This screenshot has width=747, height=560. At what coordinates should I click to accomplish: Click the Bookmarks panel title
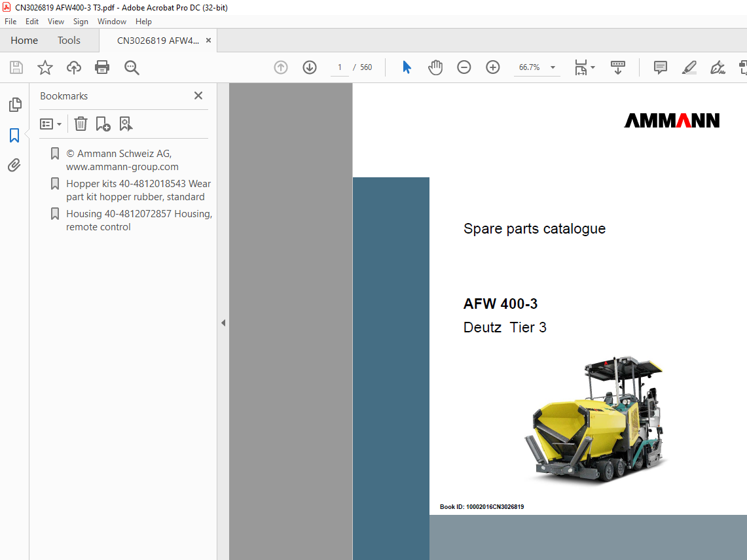pos(64,96)
